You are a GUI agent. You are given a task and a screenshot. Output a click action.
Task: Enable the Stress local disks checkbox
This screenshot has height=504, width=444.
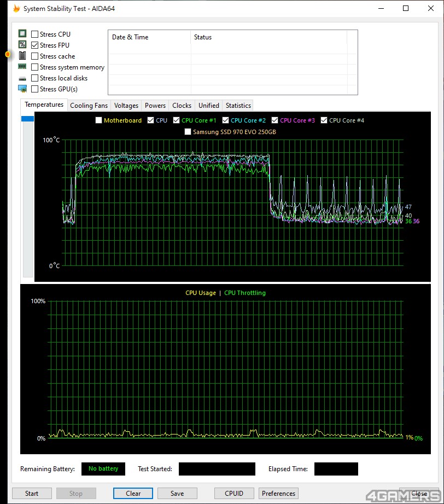[x=34, y=78]
